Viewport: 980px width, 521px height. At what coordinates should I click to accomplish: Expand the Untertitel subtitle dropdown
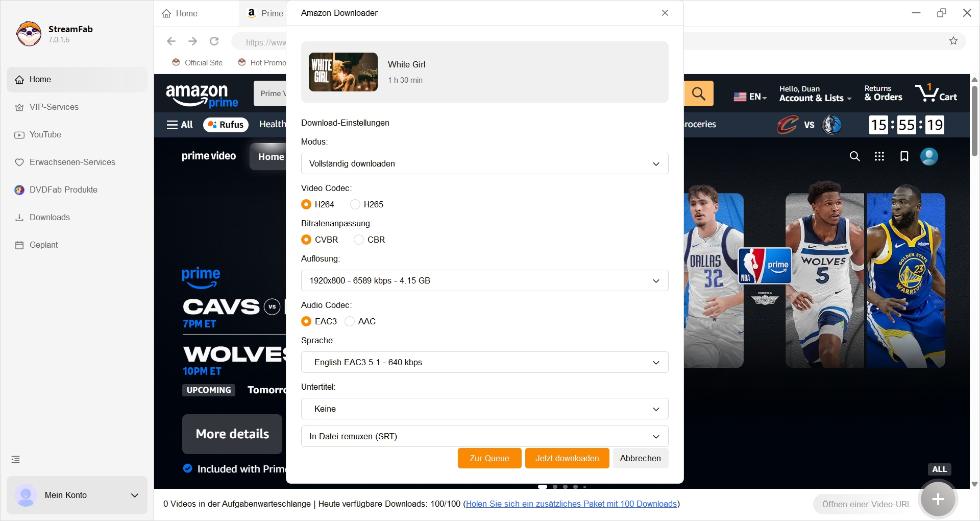[484, 409]
